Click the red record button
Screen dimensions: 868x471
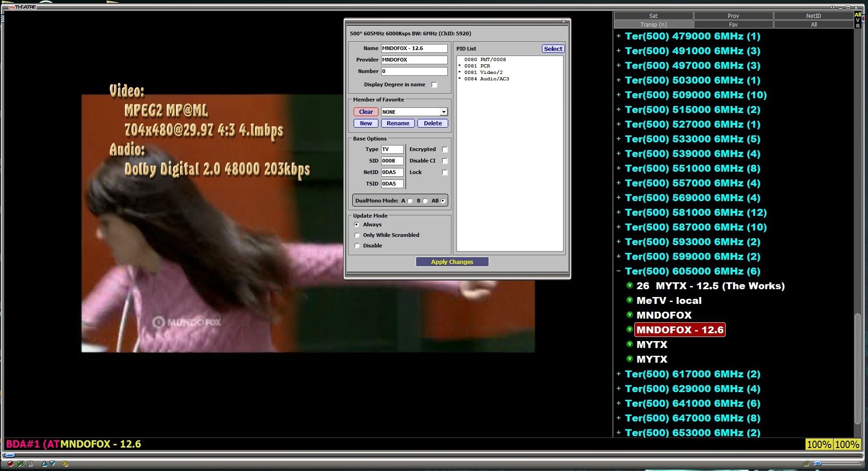point(11,464)
